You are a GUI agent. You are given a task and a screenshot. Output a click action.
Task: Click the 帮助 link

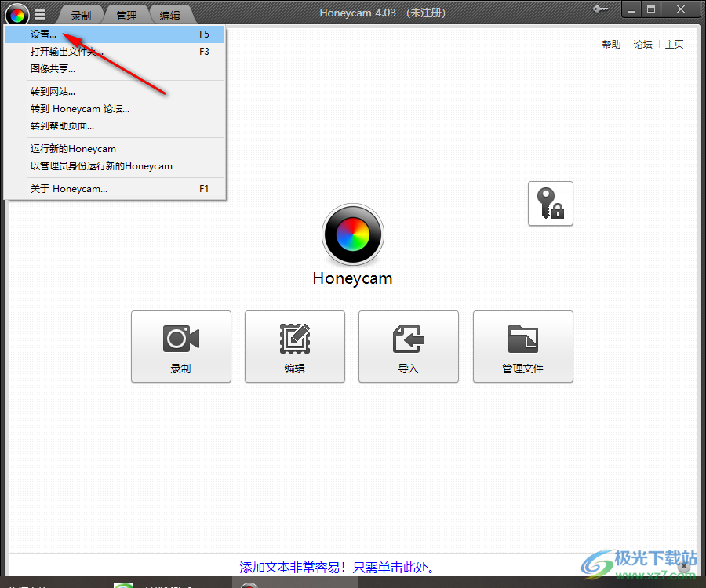click(611, 44)
